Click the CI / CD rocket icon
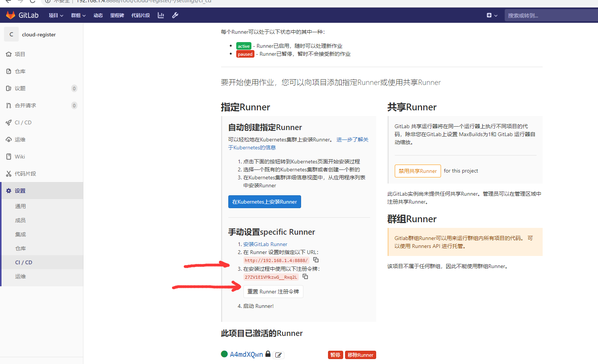Screen dimensions: 598x364 (x=9, y=122)
